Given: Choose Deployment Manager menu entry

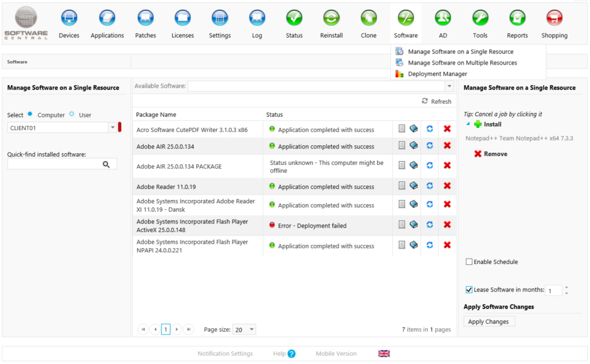Looking at the screenshot, I should tap(437, 74).
